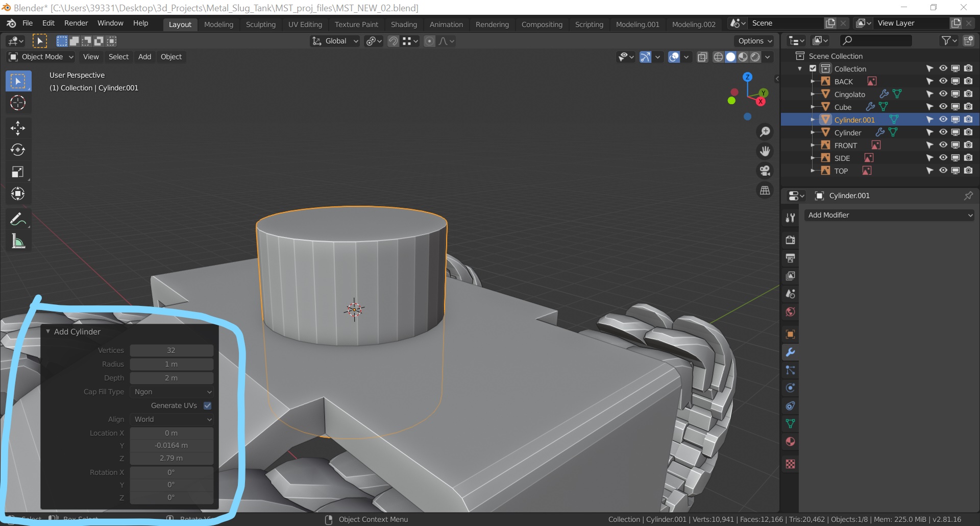Screen dimensions: 980x526
Task: Click the viewport zoom magnifier icon
Action: click(x=765, y=132)
